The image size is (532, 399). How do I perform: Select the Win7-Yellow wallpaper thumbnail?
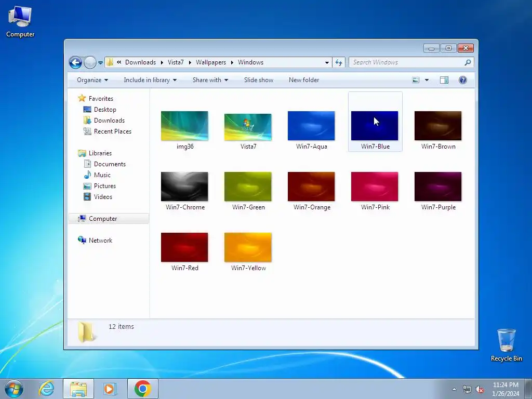click(248, 247)
